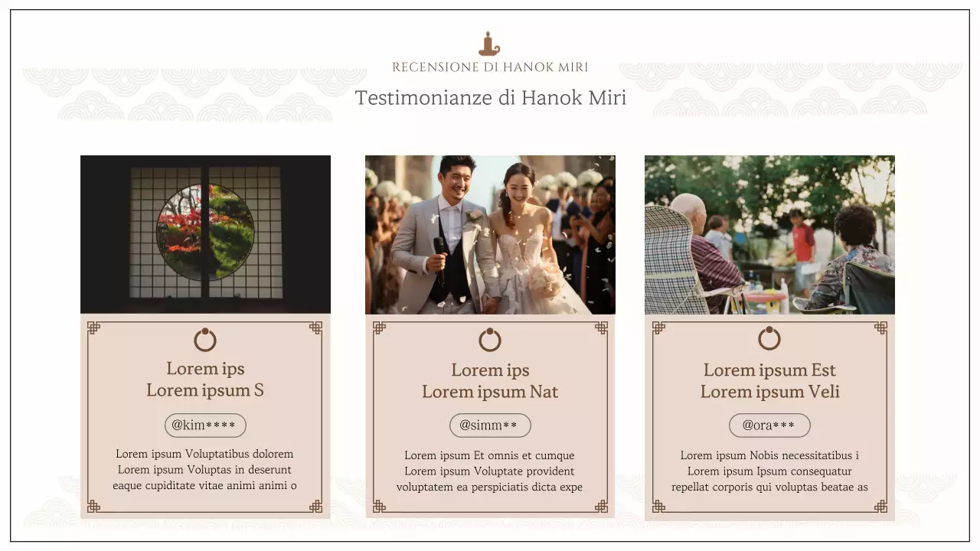Open the round window photo on the left card
The width and height of the screenshot is (980, 551).
205,234
